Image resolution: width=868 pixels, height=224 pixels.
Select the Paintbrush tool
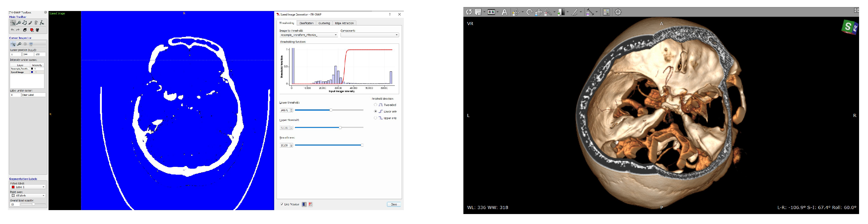[30, 23]
